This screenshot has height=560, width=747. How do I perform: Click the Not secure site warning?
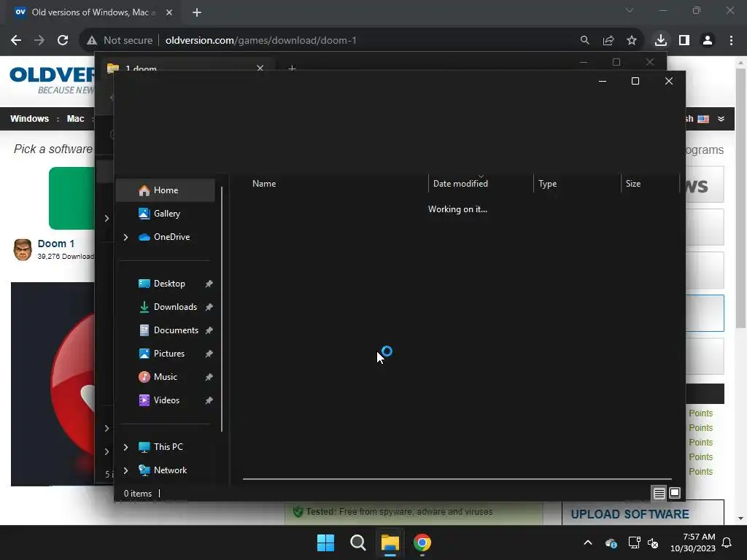click(x=120, y=41)
